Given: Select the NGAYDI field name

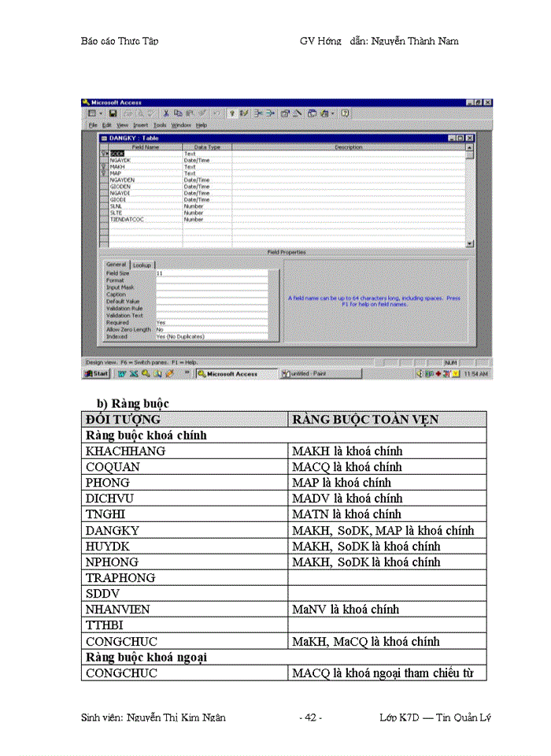Looking at the screenshot, I should pyautogui.click(x=120, y=194).
